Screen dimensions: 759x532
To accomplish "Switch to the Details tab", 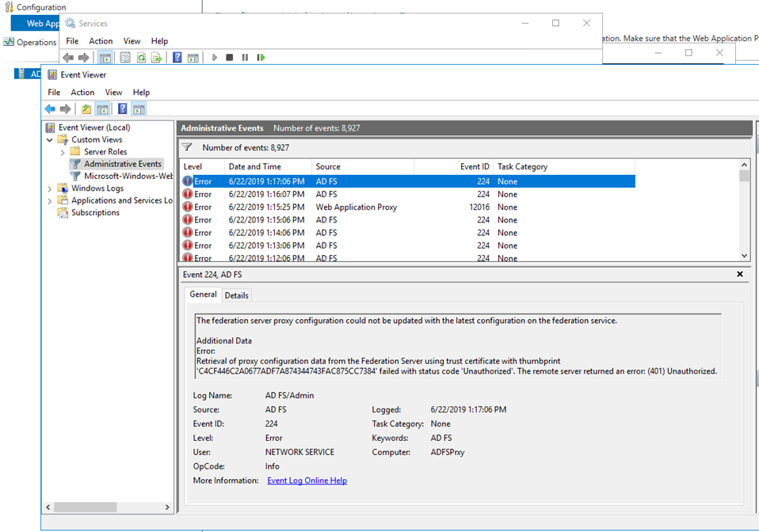I will 236,295.
